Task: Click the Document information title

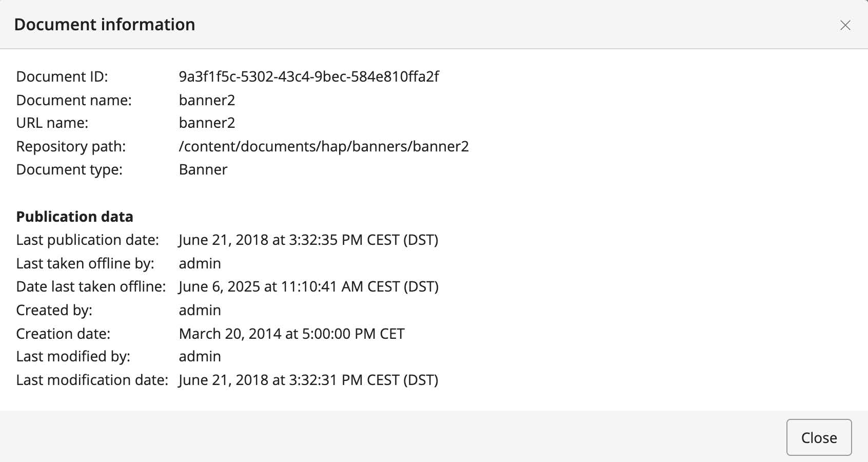Action: pyautogui.click(x=105, y=25)
